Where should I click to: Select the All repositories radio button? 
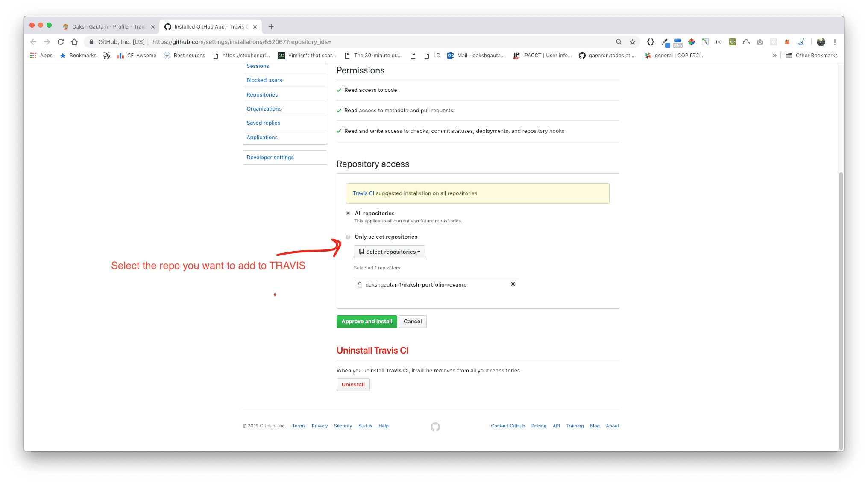click(x=348, y=213)
